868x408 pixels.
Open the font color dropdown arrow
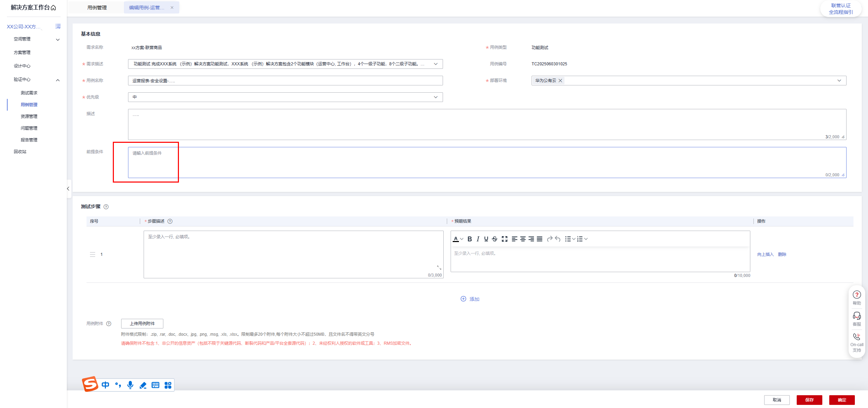coord(462,239)
